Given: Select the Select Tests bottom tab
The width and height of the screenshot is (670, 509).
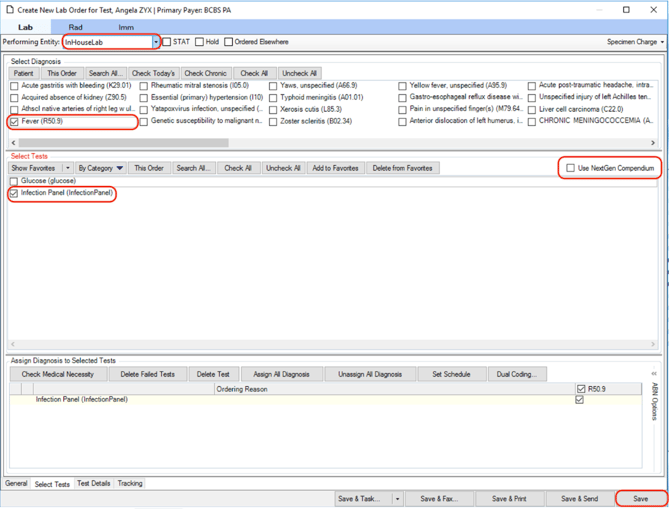Looking at the screenshot, I should coord(52,484).
